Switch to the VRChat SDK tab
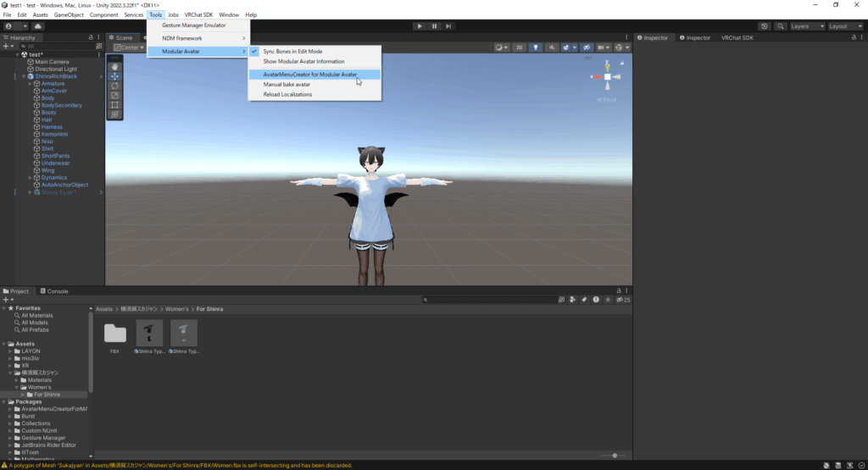The height and width of the screenshot is (470, 868). point(737,37)
